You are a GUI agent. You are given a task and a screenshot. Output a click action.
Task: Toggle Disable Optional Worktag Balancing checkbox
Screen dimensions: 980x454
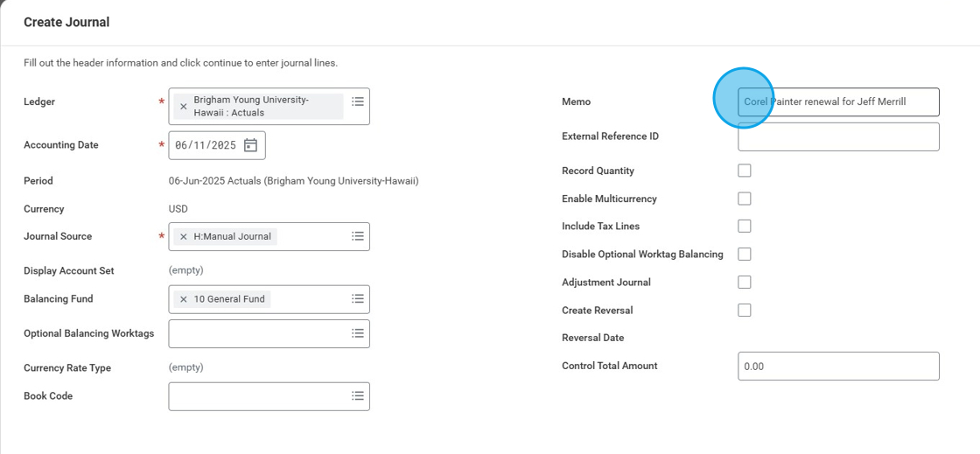tap(745, 255)
